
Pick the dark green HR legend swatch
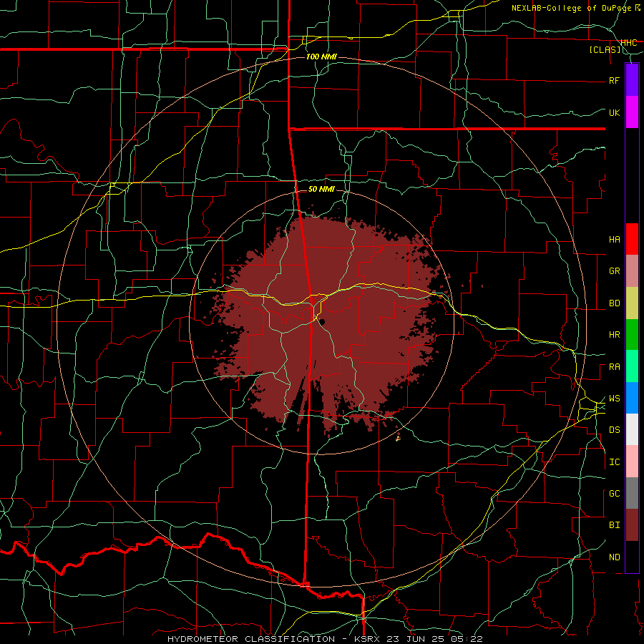coord(632,335)
